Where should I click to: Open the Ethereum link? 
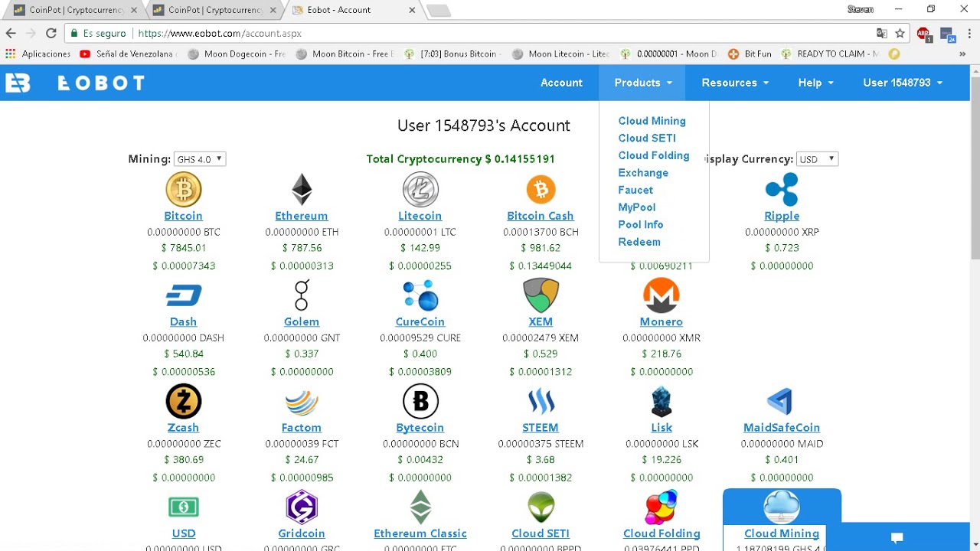click(302, 216)
